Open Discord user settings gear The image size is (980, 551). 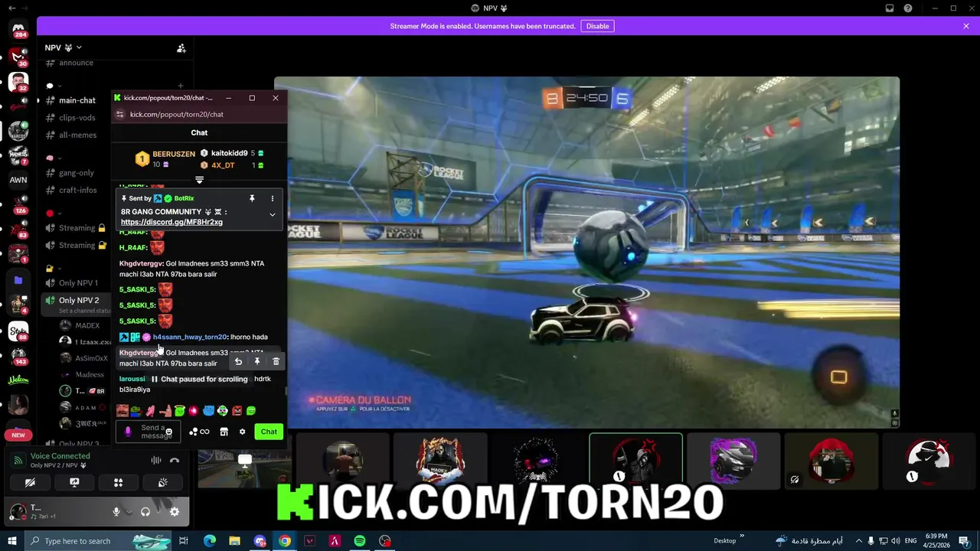click(175, 512)
